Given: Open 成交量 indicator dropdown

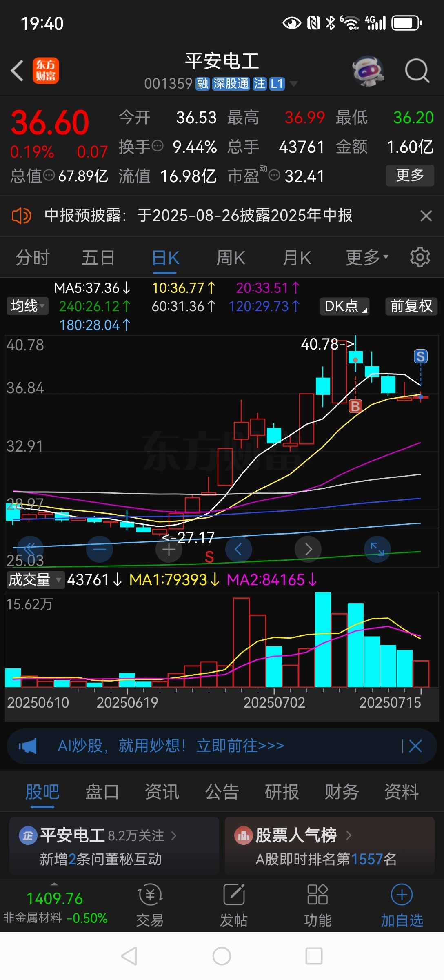Looking at the screenshot, I should pos(36,579).
